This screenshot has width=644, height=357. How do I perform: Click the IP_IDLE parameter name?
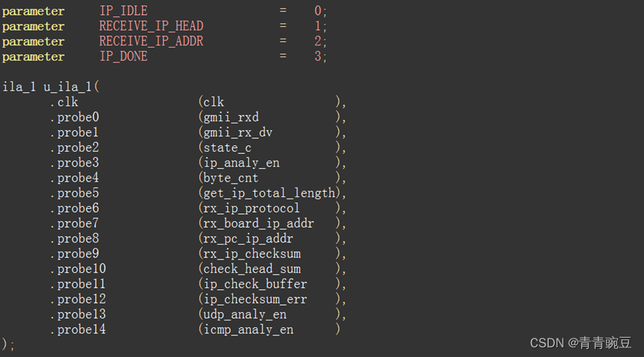click(x=124, y=11)
